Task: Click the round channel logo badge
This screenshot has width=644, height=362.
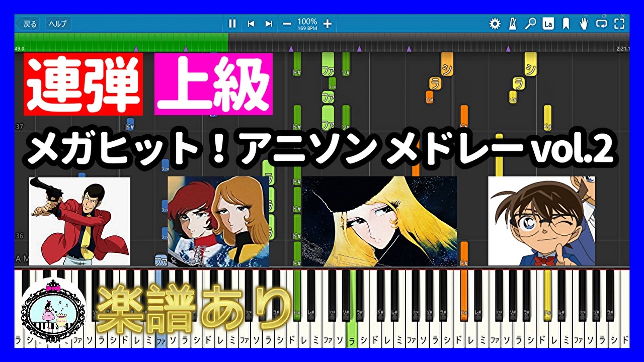Action: (53, 310)
